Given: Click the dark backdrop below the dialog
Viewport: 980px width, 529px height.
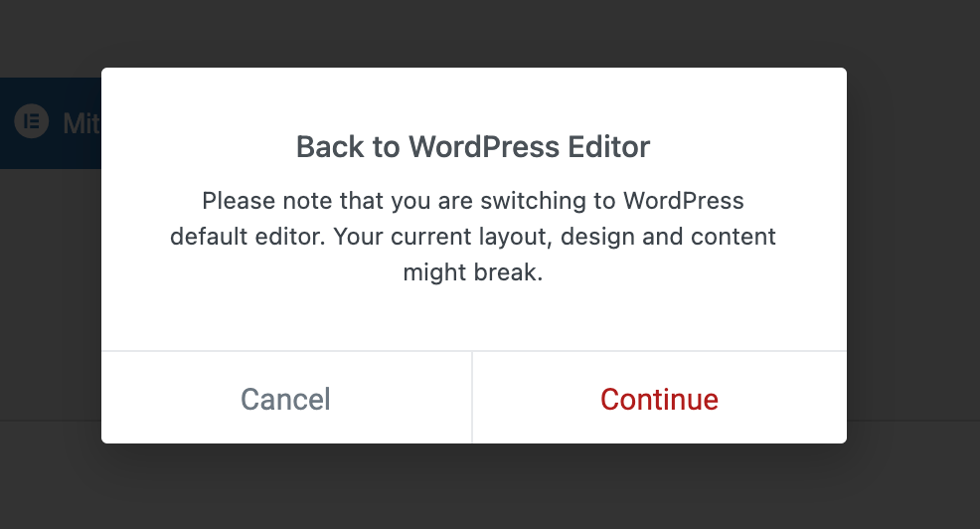Looking at the screenshot, I should pyautogui.click(x=473, y=487).
